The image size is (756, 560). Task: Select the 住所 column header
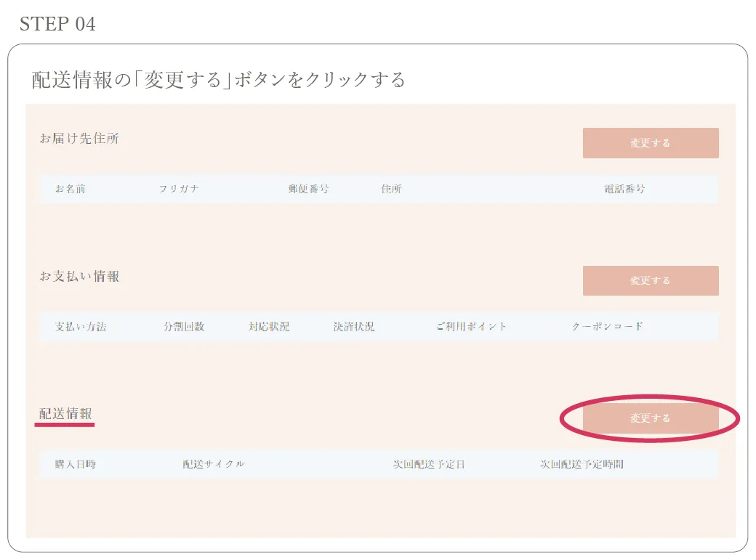[392, 189]
